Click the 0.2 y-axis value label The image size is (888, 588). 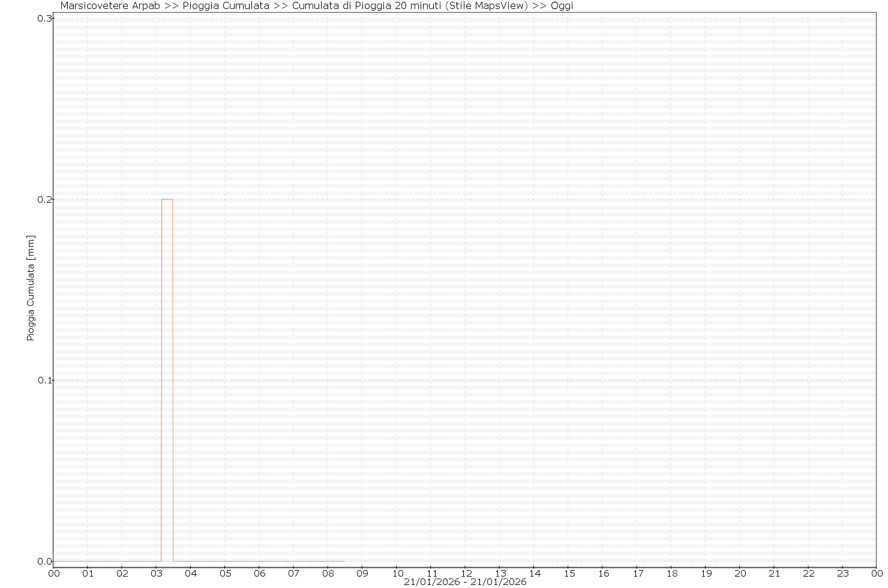coord(44,199)
